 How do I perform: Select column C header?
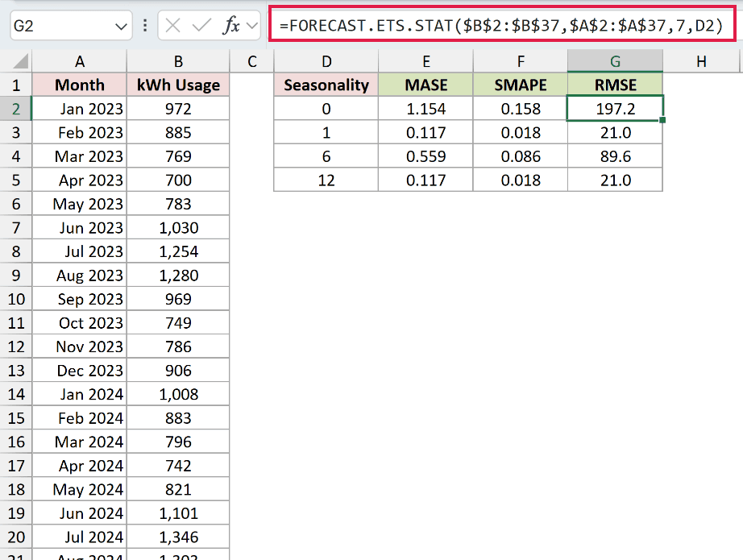[x=252, y=61]
